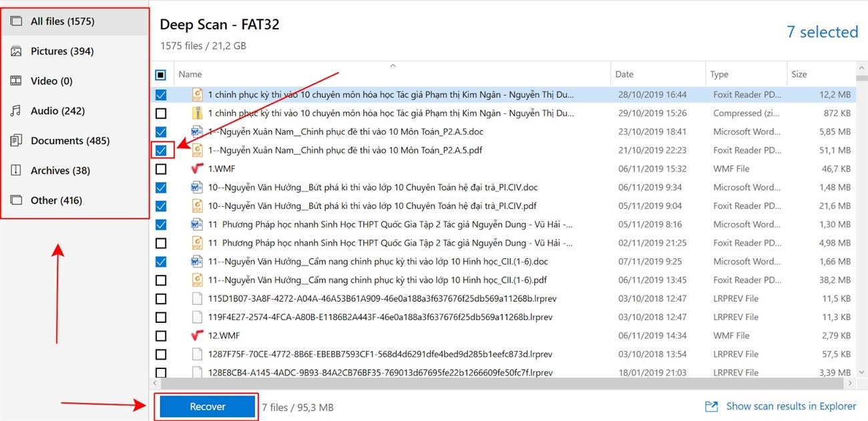Click the Audio music-note icon
This screenshot has width=868, height=421.
pos(16,111)
